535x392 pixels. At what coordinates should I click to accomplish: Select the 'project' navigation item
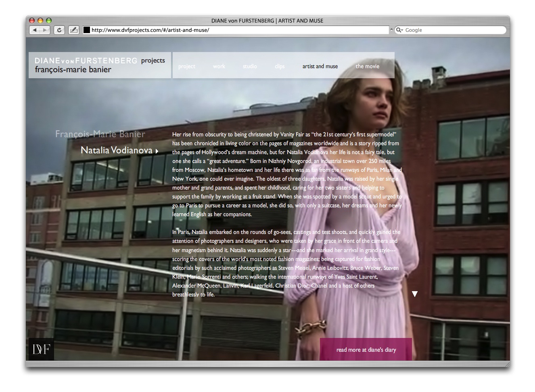pyautogui.click(x=186, y=66)
